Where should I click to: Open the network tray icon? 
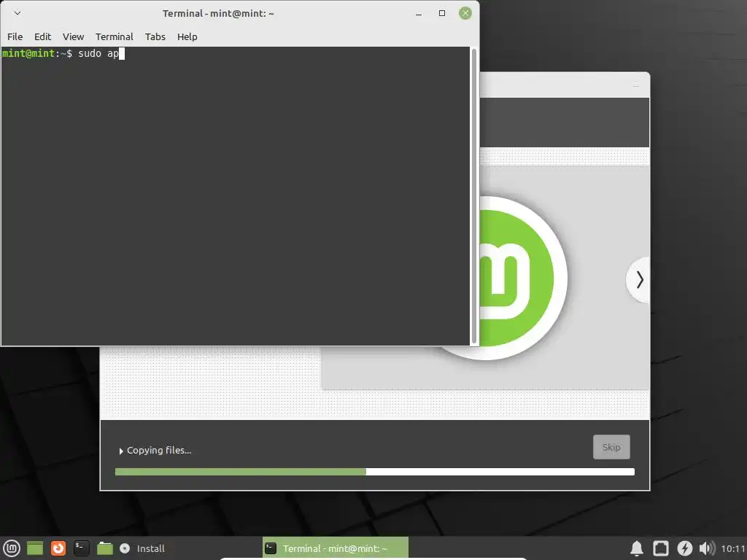(x=660, y=548)
